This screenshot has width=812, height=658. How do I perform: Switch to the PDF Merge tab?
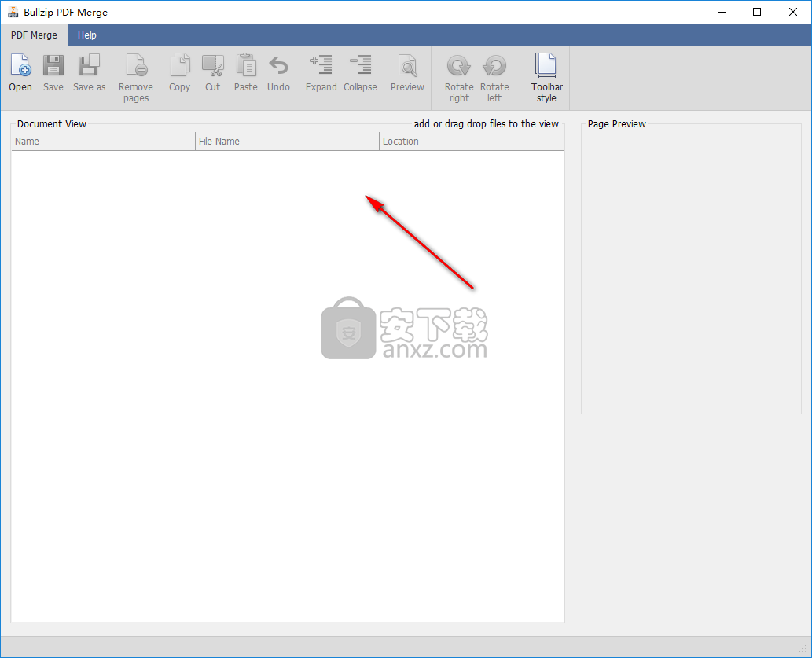pyautogui.click(x=34, y=35)
